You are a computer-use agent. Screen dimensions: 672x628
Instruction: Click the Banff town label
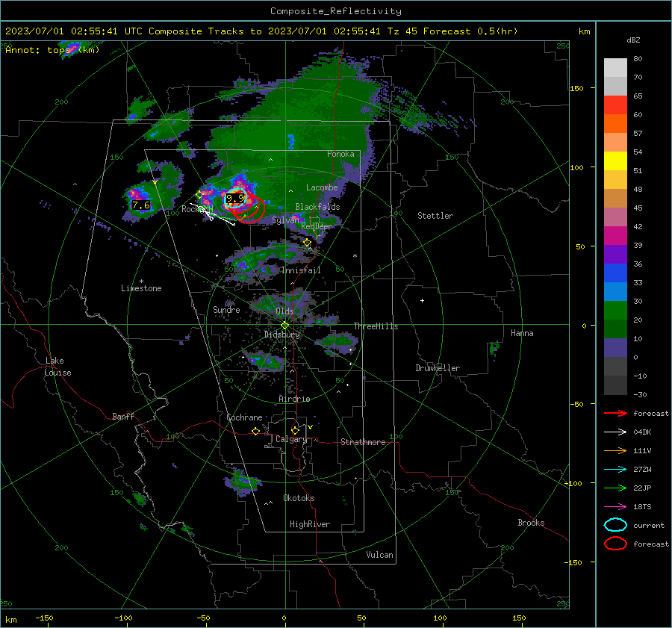click(x=123, y=417)
